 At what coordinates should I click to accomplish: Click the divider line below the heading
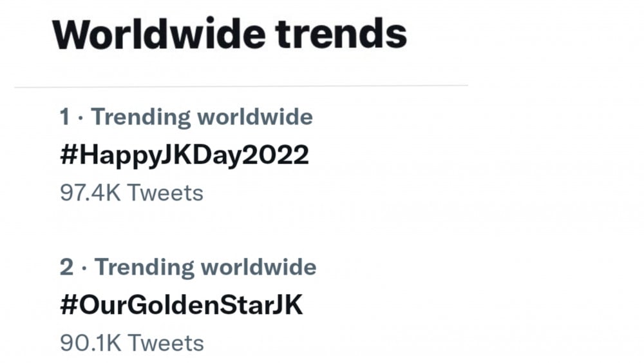pyautogui.click(x=241, y=86)
